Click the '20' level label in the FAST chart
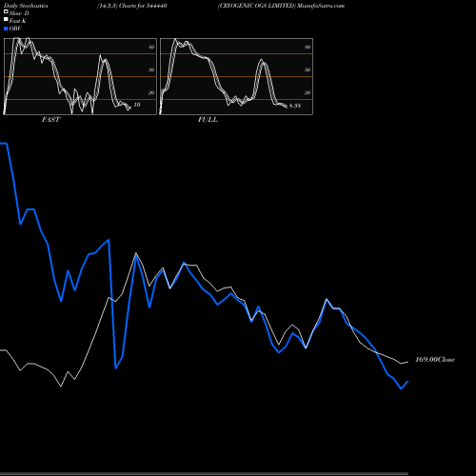The height and width of the screenshot is (476, 476). 151,92
